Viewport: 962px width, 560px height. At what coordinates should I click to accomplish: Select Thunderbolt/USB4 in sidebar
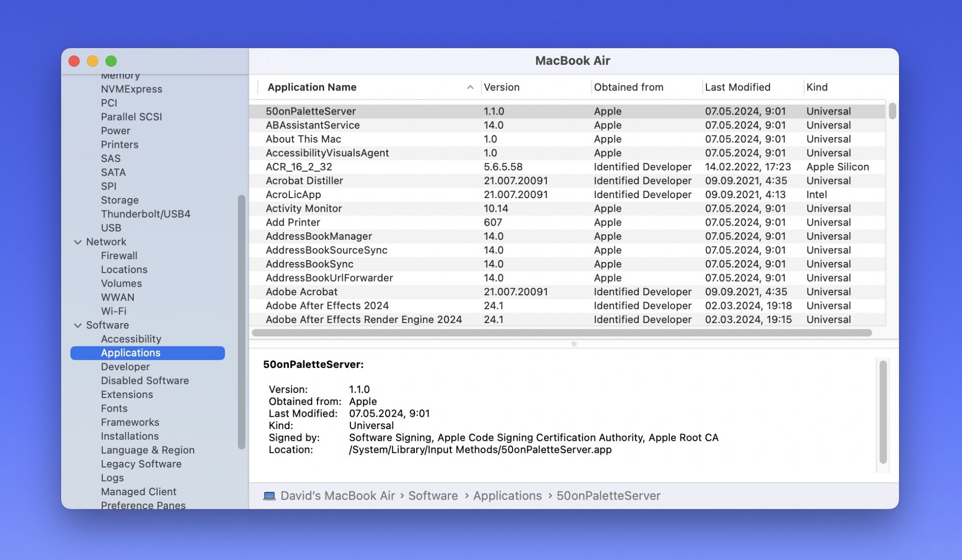coord(146,214)
